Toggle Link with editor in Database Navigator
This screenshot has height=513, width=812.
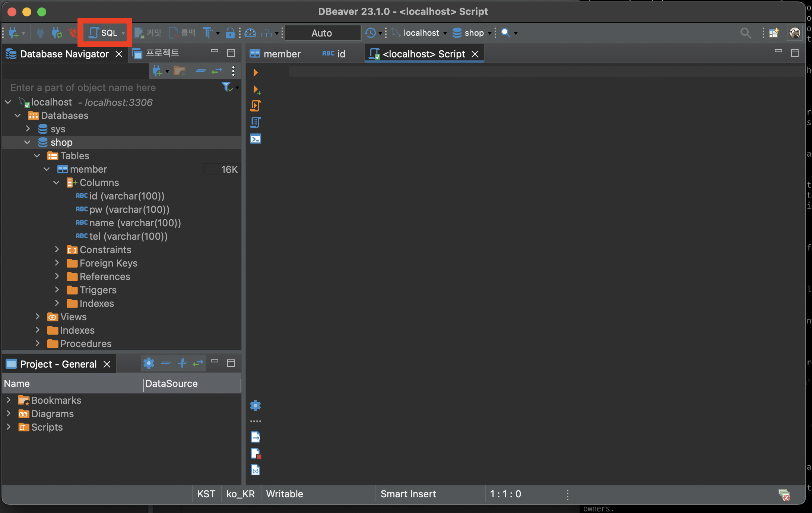217,71
